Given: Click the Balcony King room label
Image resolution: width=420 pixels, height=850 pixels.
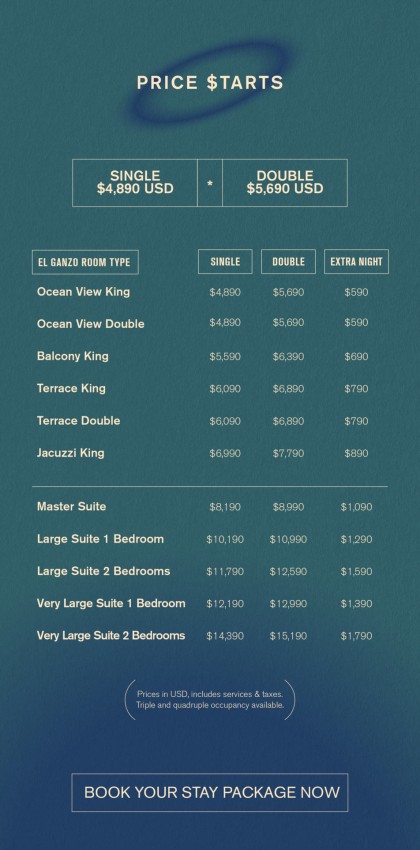Looking at the screenshot, I should pos(73,356).
